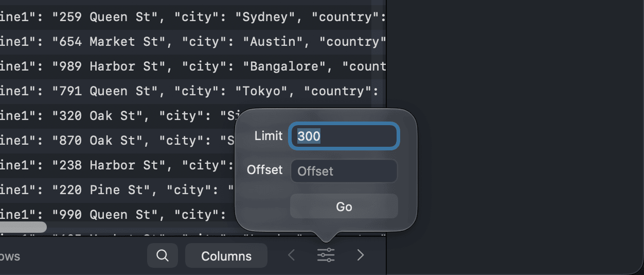Click the search magnifier icon
This screenshot has width=644, height=275.
[163, 255]
